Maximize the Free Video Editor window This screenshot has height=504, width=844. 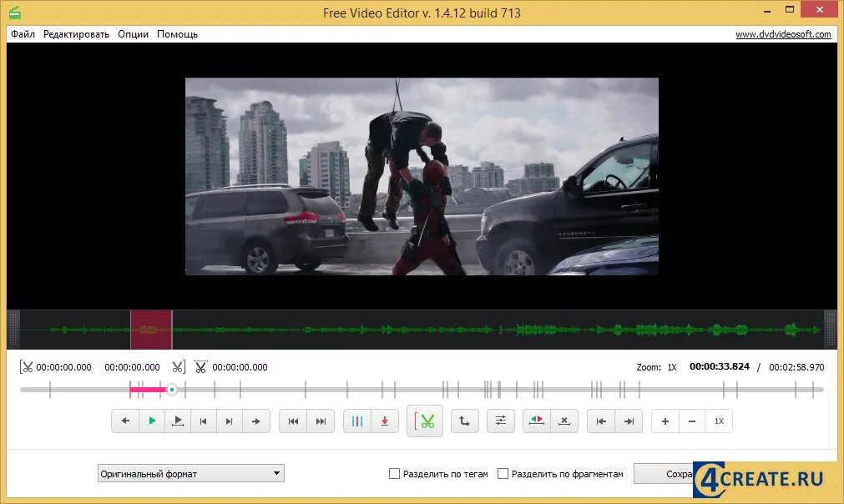coord(789,10)
